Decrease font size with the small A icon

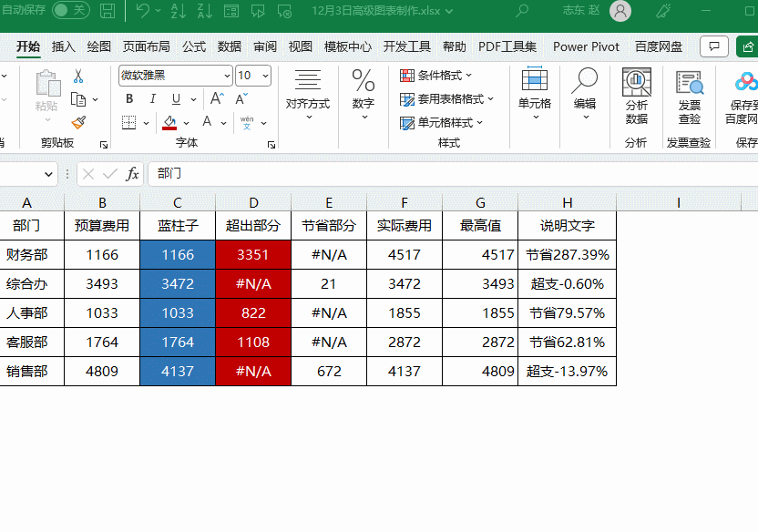coord(241,98)
